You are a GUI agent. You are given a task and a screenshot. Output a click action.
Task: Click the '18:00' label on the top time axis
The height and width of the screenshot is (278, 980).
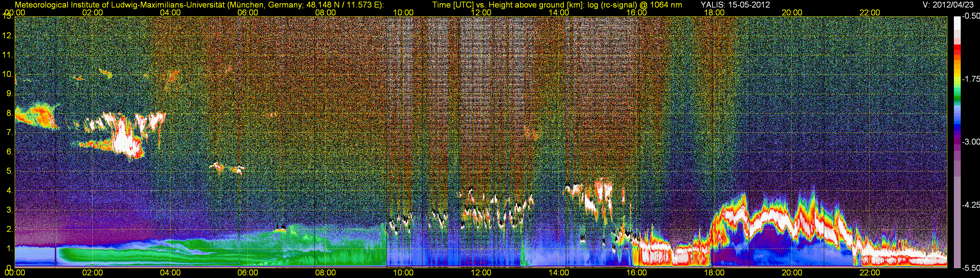[714, 12]
